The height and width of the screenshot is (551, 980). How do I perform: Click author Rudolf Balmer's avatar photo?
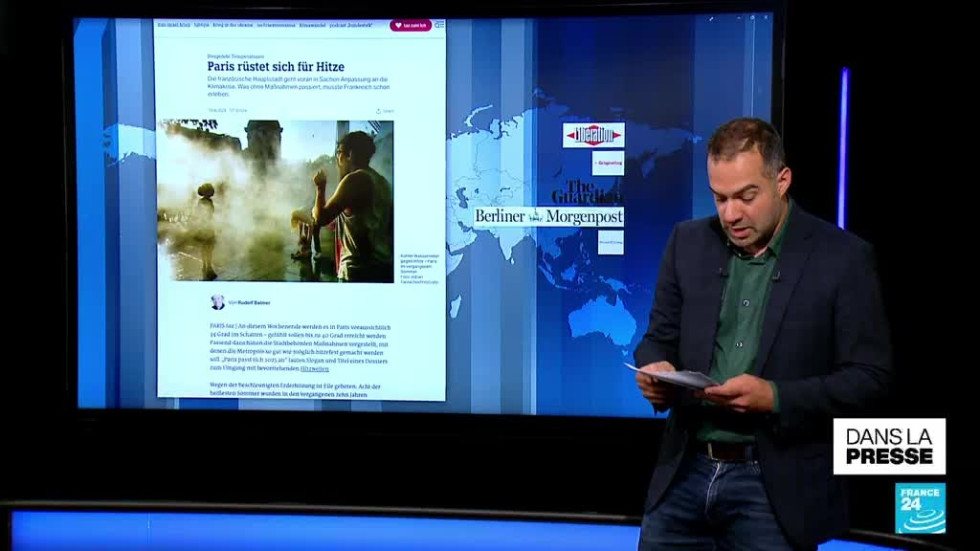(217, 302)
